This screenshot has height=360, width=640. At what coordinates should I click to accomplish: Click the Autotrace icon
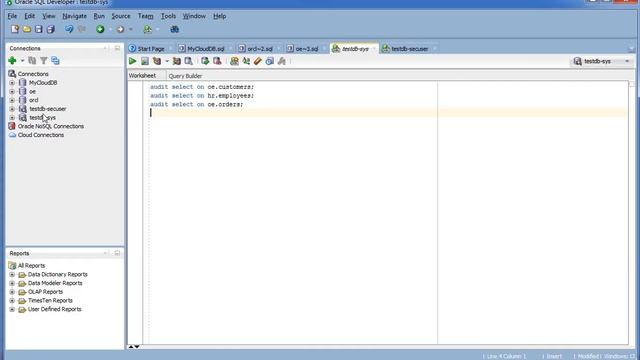coord(177,61)
